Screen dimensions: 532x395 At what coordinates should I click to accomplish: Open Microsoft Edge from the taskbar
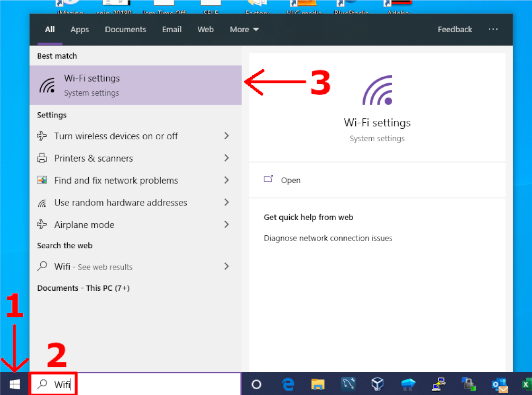[287, 384]
